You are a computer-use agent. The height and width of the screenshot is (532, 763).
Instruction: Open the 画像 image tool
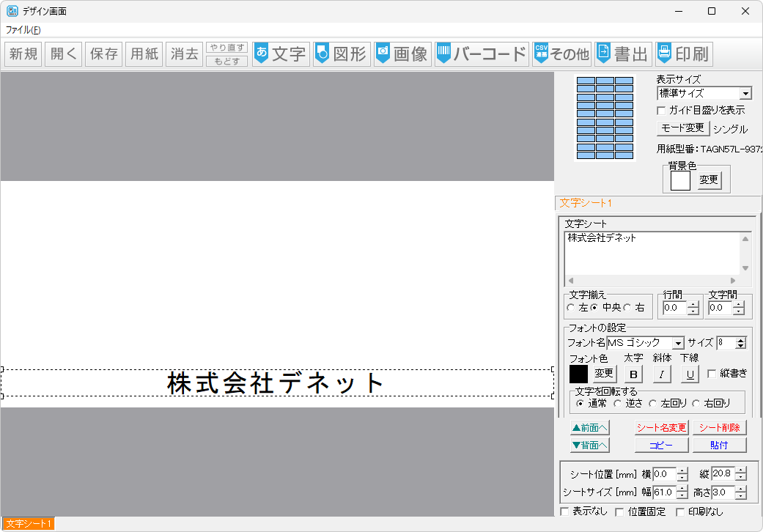[402, 53]
